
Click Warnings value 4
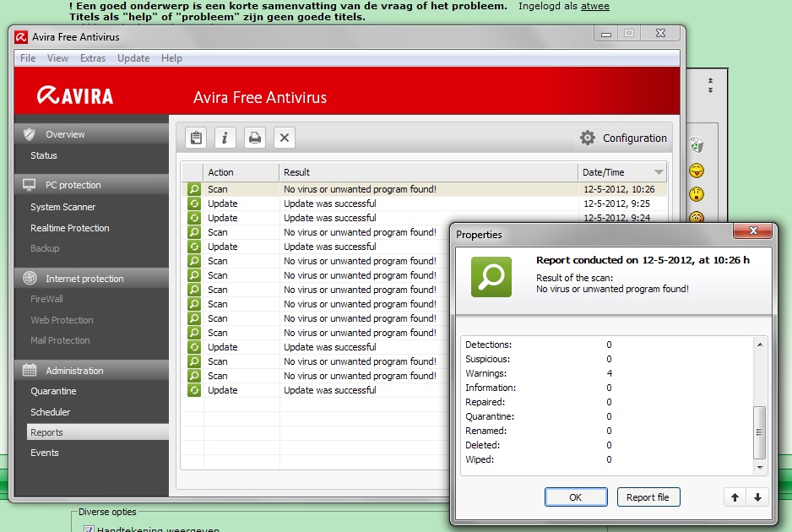tap(609, 373)
